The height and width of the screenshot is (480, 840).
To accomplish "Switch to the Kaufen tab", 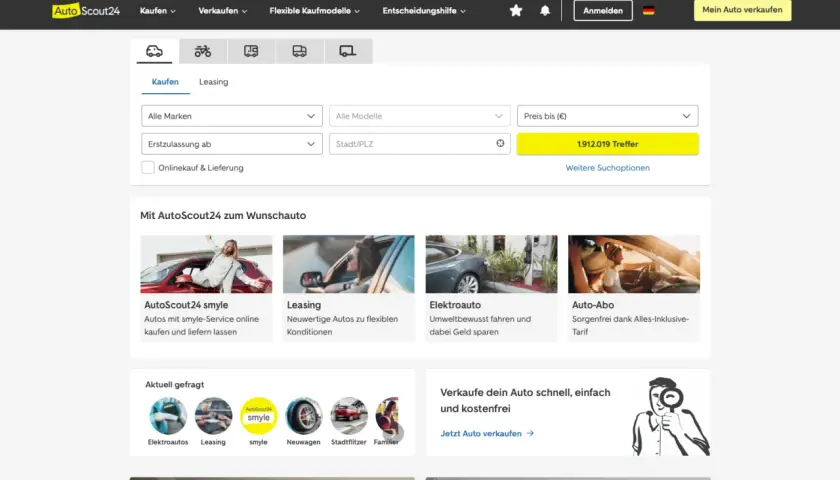I will [x=165, y=82].
